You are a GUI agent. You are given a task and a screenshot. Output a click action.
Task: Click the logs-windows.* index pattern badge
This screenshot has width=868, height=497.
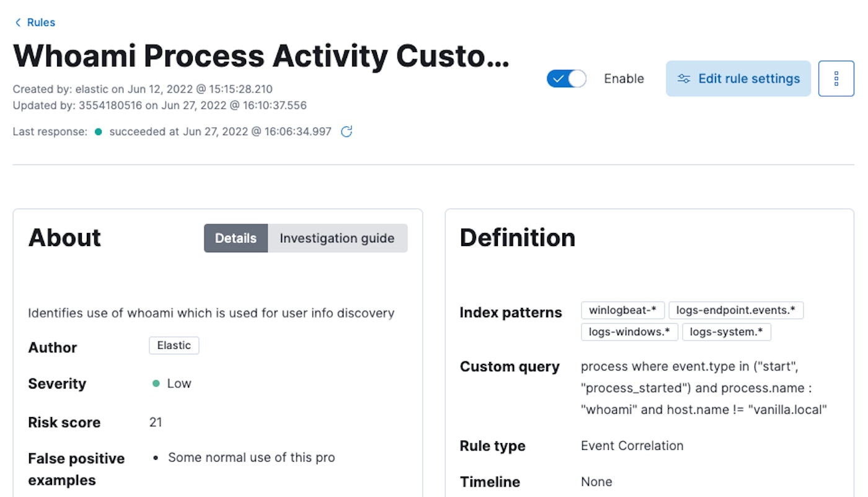(x=629, y=332)
